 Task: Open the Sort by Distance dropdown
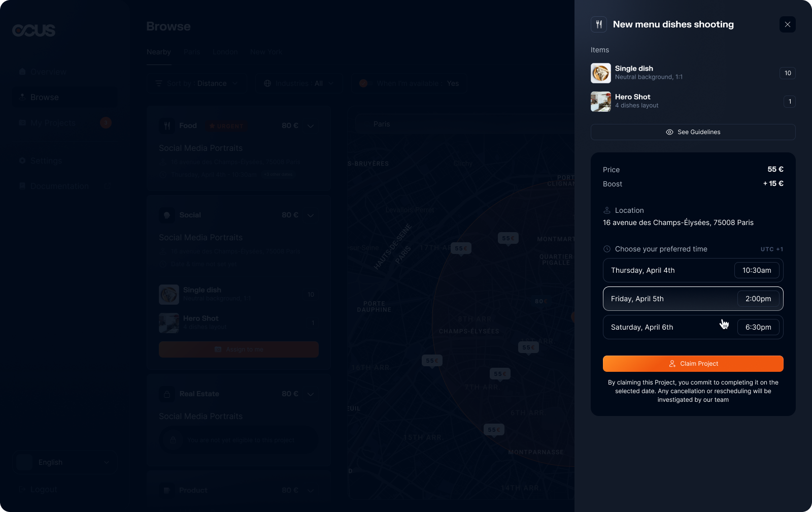pyautogui.click(x=196, y=83)
